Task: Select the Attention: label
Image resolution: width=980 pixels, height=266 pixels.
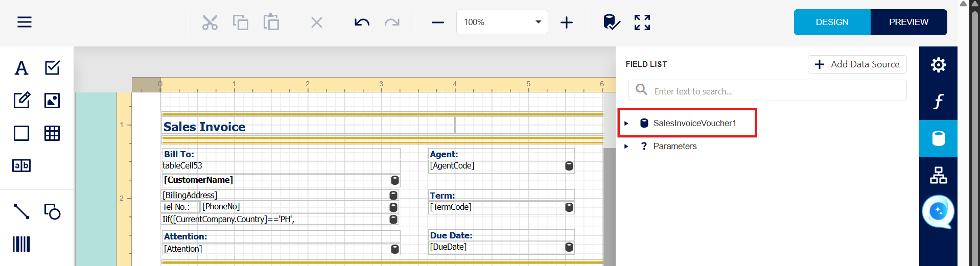Action: tap(281, 236)
